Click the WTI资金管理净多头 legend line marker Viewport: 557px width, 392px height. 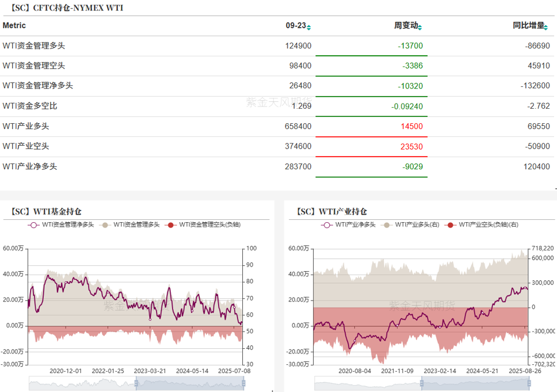click(x=34, y=224)
